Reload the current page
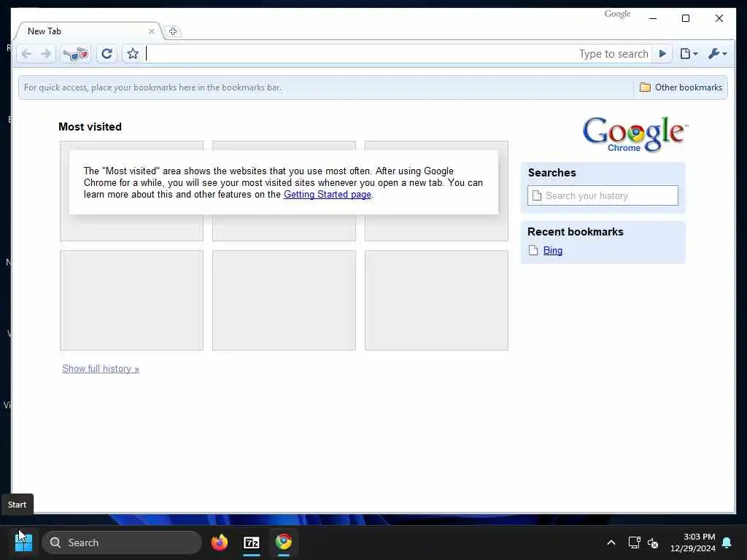 coord(107,54)
